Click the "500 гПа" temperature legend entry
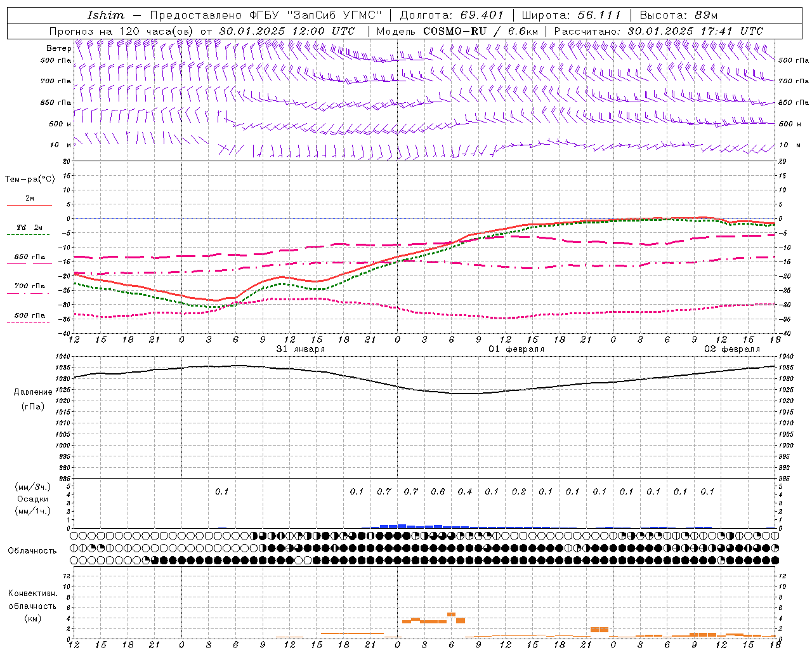The image size is (812, 650). coord(30,315)
